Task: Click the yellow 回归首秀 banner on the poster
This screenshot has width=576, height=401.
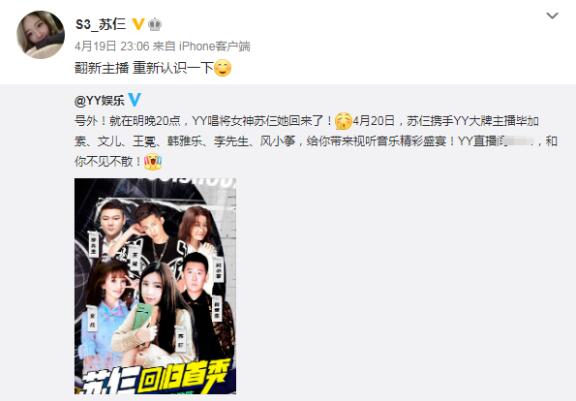Action: (x=185, y=375)
